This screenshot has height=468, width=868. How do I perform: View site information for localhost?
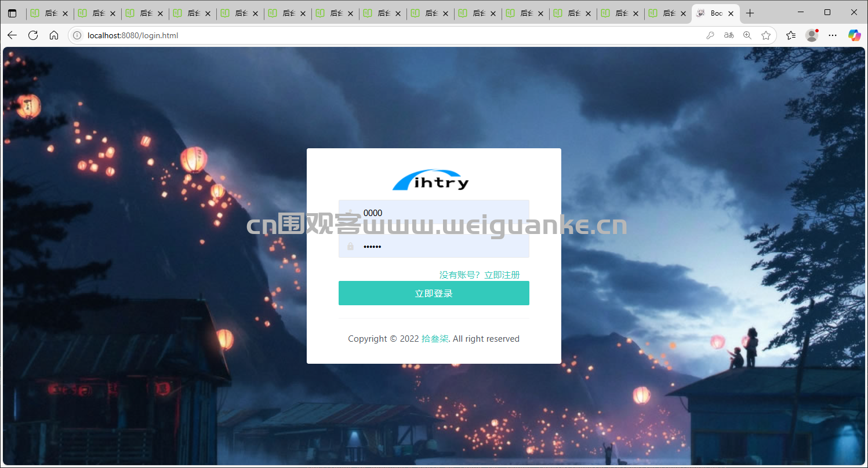coord(77,35)
